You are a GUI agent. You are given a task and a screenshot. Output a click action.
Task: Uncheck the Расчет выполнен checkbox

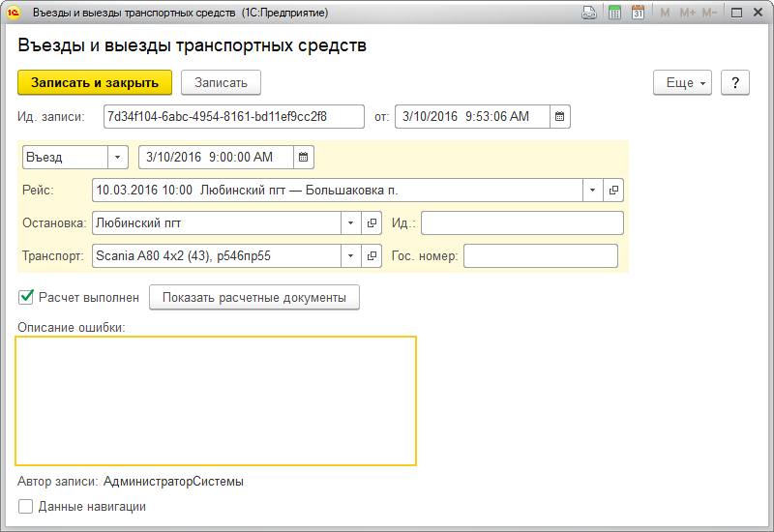[x=26, y=297]
